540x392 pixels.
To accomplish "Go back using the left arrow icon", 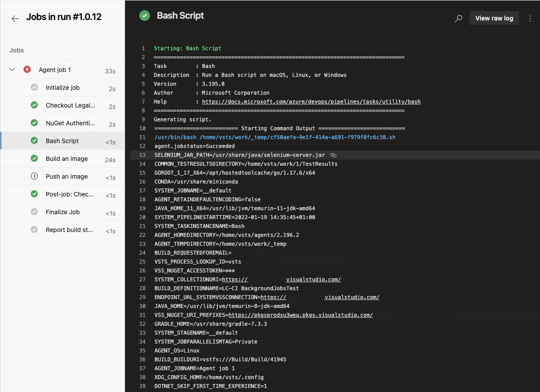I will 15,19.
